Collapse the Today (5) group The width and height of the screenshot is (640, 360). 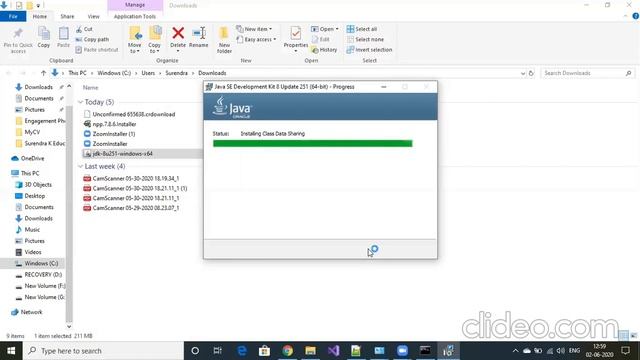click(x=80, y=102)
